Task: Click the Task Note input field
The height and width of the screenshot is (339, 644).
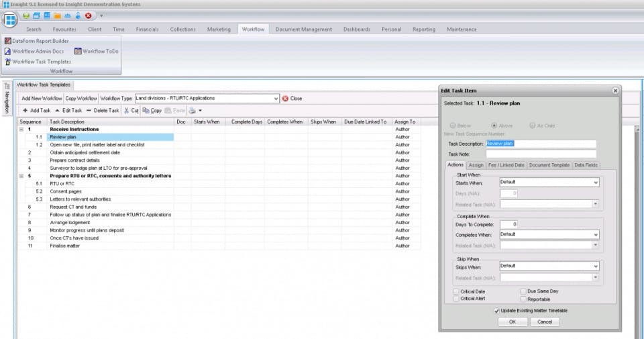Action: (x=541, y=154)
